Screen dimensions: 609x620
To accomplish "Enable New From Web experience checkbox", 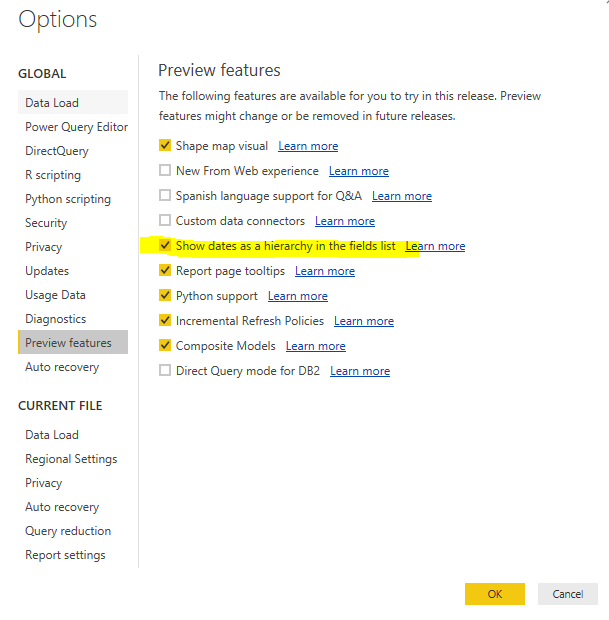I will [165, 170].
